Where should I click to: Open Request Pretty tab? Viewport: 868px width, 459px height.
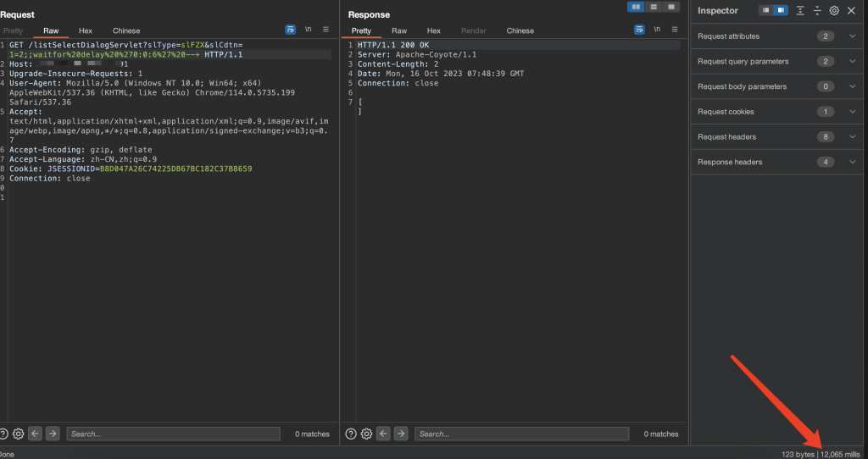pos(13,31)
